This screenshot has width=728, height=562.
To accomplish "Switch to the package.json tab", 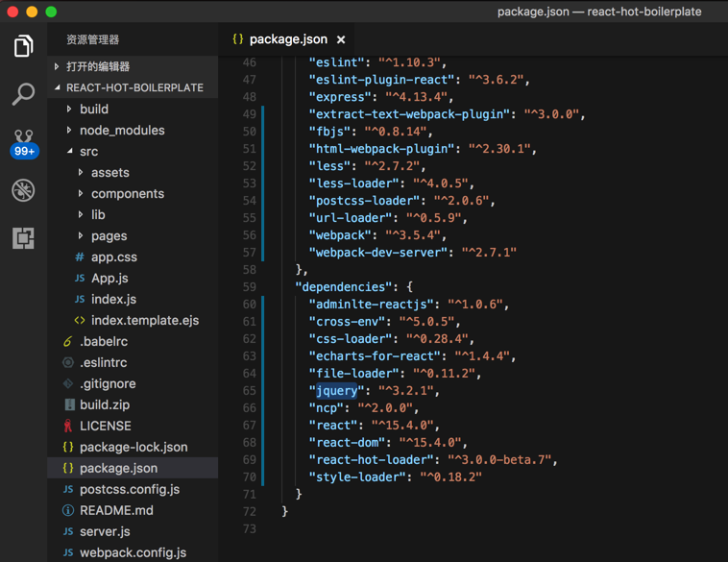I will point(287,39).
